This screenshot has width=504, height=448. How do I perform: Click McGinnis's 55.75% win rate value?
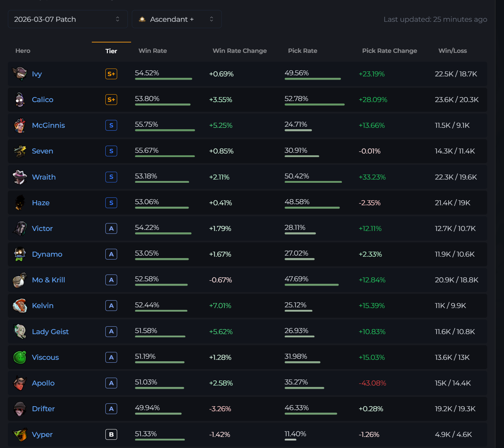pos(146,124)
